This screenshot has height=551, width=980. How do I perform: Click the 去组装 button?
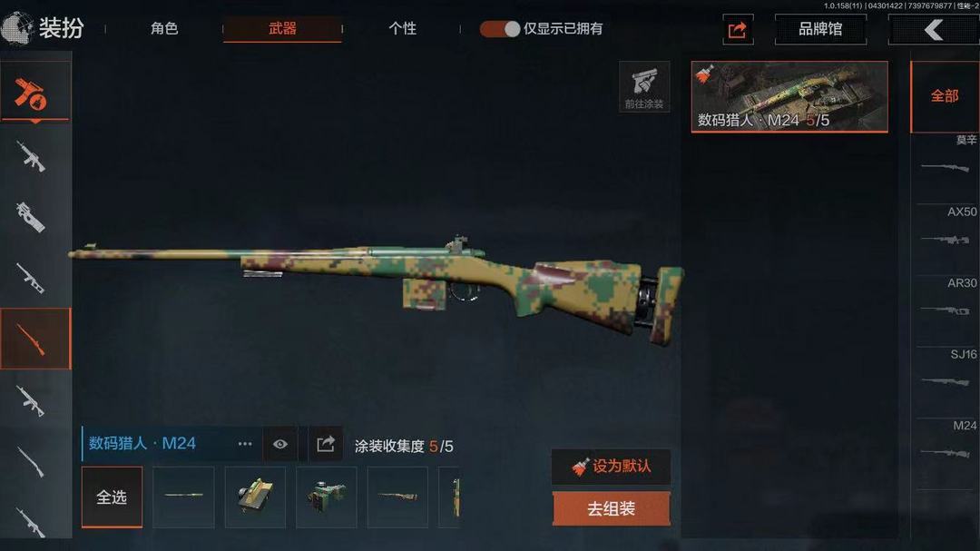click(612, 508)
